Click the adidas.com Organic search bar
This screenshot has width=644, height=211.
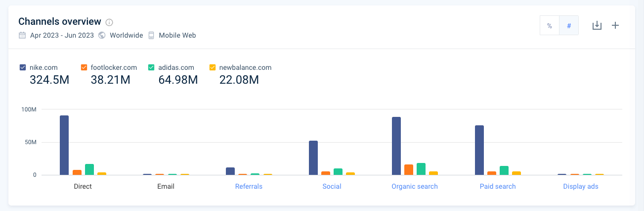(x=421, y=169)
